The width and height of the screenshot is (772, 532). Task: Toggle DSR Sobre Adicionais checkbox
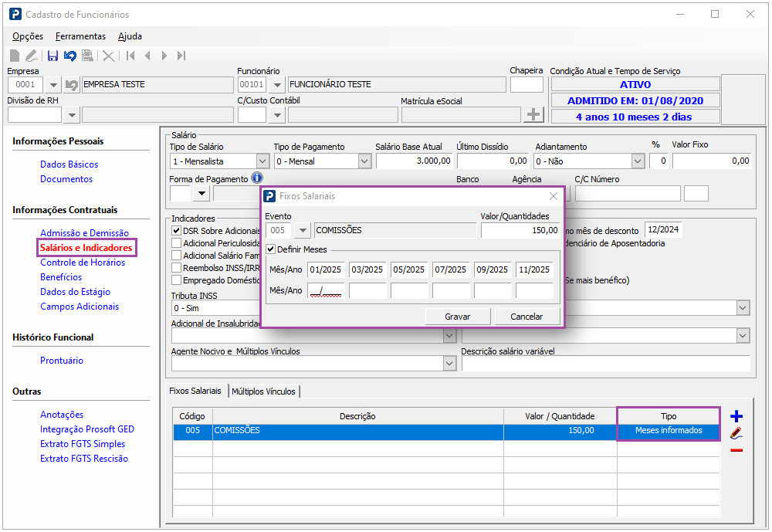(177, 231)
